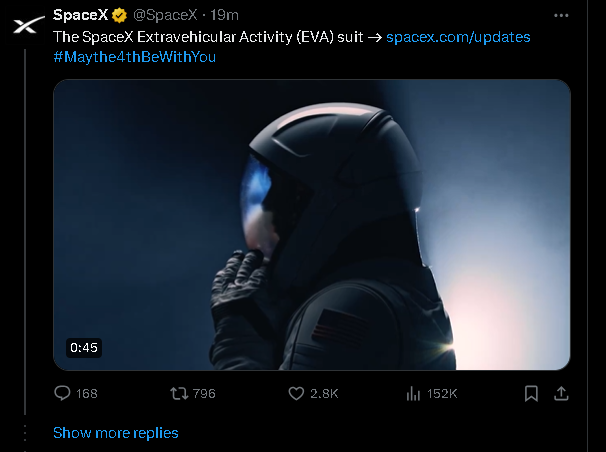This screenshot has height=452, width=606.
Task: Open the three-dot more options menu
Action: click(x=561, y=15)
